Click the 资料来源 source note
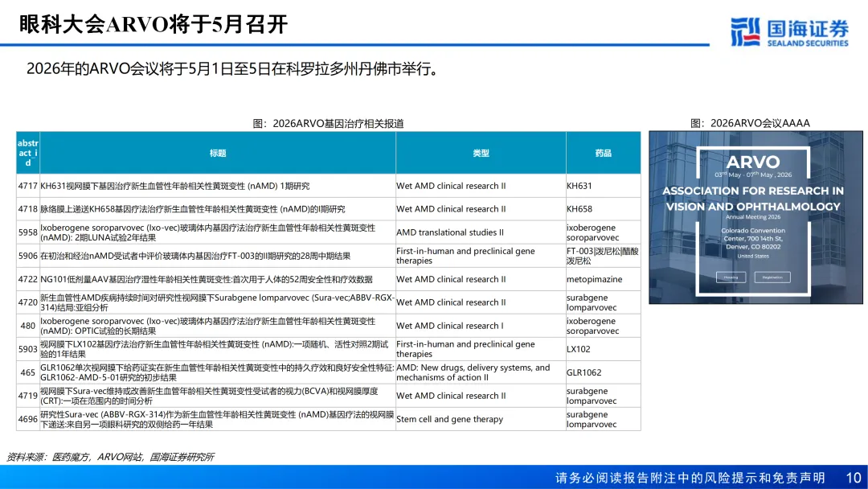Viewport: 868px width, 489px height. coord(110,457)
